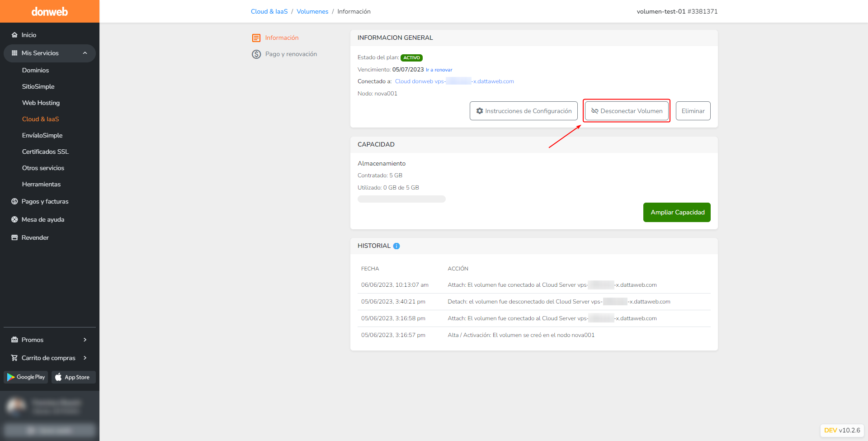
Task: Open the connected Cloud donweb vps link
Action: [454, 81]
